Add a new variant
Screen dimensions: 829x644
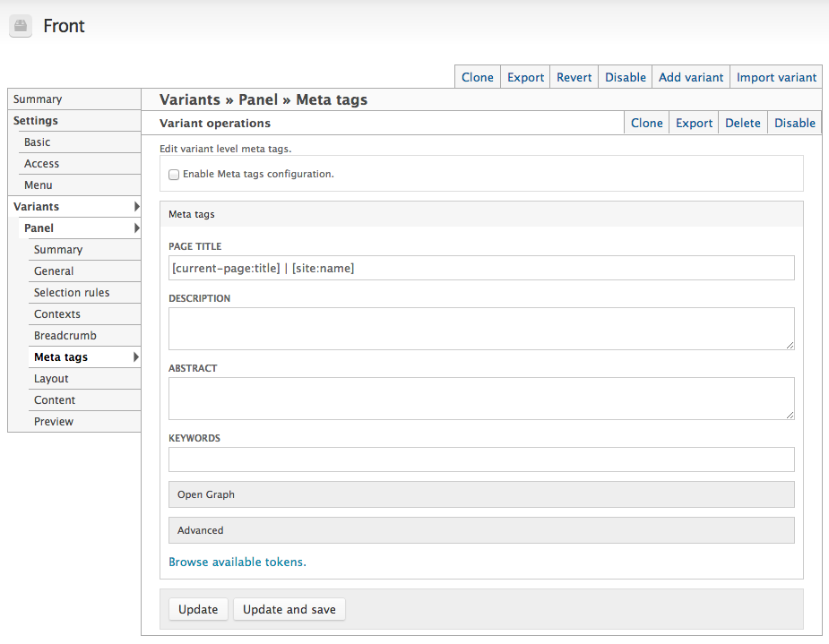[x=690, y=77]
